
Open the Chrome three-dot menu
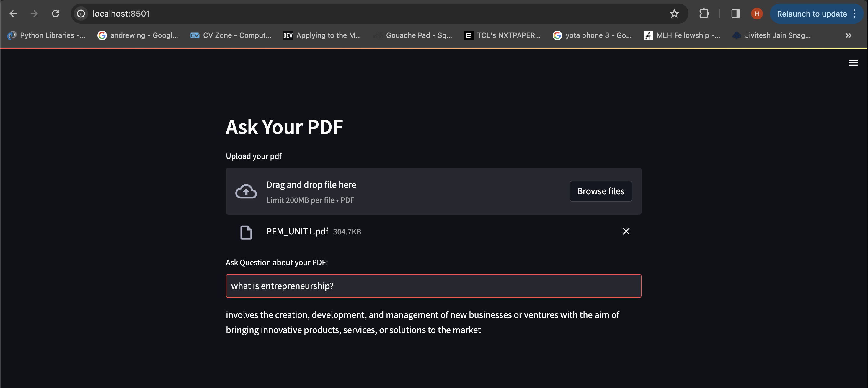[854, 14]
